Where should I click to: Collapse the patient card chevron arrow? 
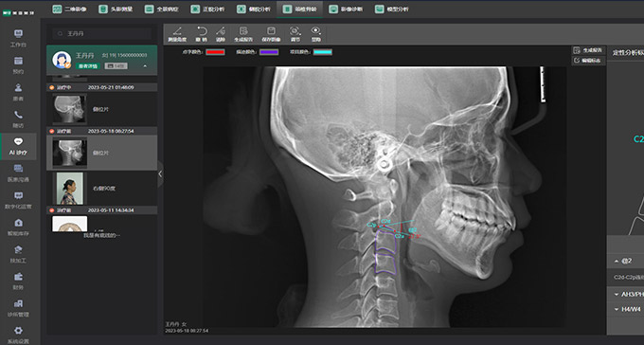pyautogui.click(x=145, y=65)
